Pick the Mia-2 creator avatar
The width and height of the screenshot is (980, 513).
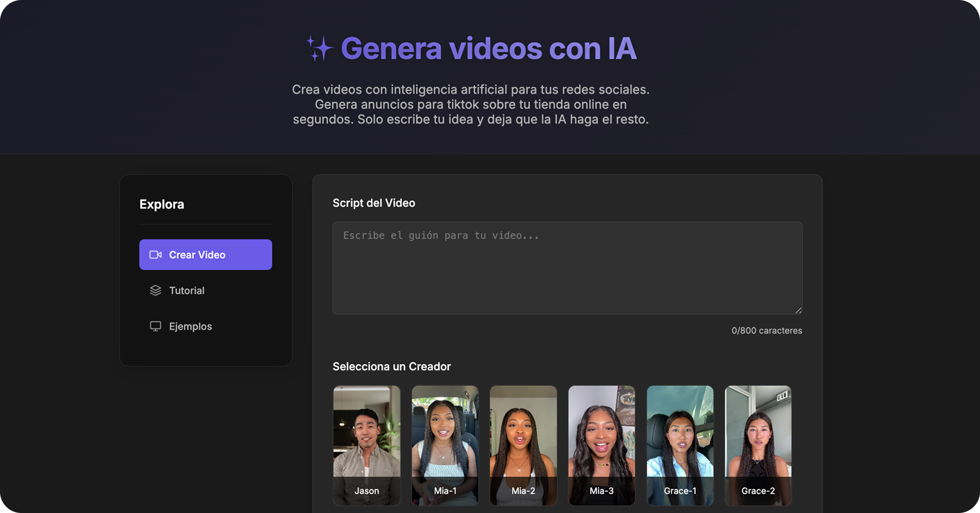(x=523, y=445)
